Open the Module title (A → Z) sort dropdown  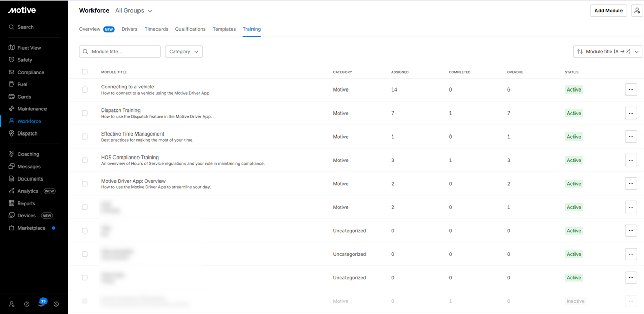(608, 52)
